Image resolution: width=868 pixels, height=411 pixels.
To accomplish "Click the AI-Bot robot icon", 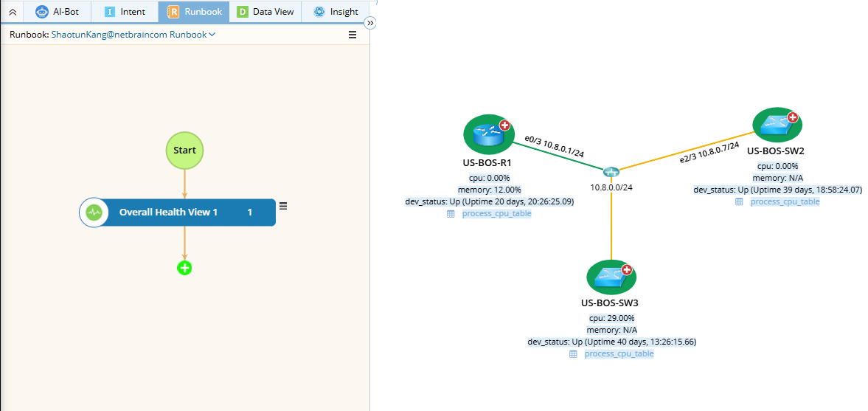I will pyautogui.click(x=42, y=12).
